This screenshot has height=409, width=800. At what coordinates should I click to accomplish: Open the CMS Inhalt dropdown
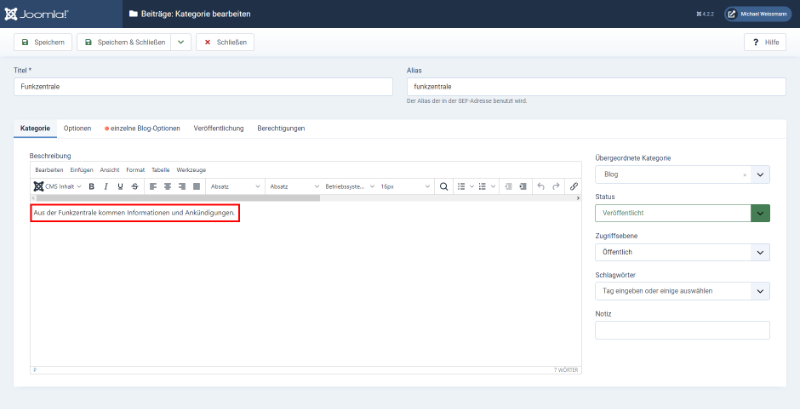pyautogui.click(x=58, y=186)
